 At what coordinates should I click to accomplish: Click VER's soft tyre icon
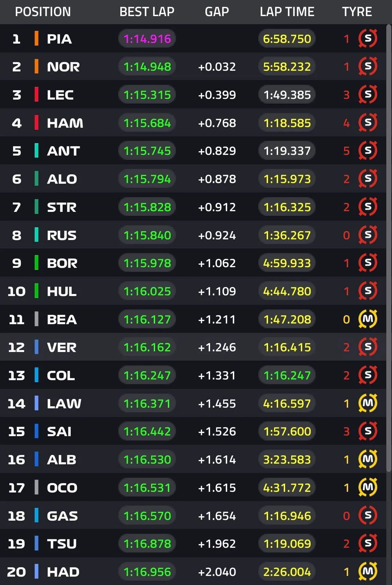(x=368, y=347)
